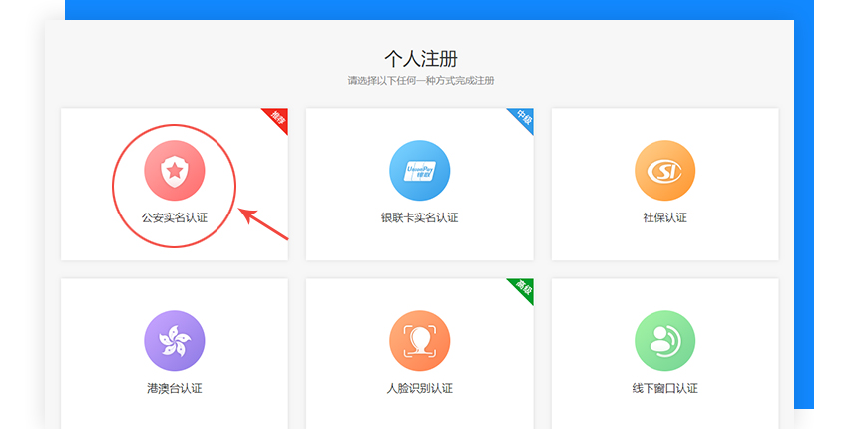Viewport: 868px width, 429px height.
Task: Click the blue 中级 corner ribbon
Action: [x=524, y=118]
